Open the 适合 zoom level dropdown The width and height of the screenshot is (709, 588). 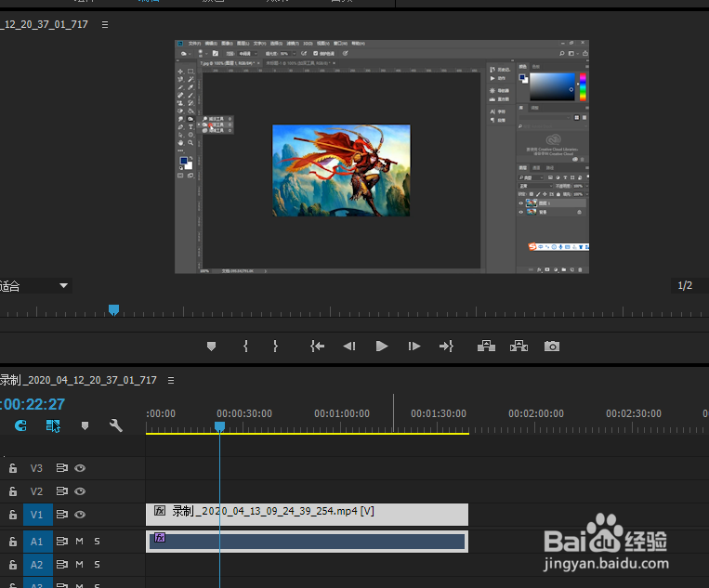[x=35, y=286]
